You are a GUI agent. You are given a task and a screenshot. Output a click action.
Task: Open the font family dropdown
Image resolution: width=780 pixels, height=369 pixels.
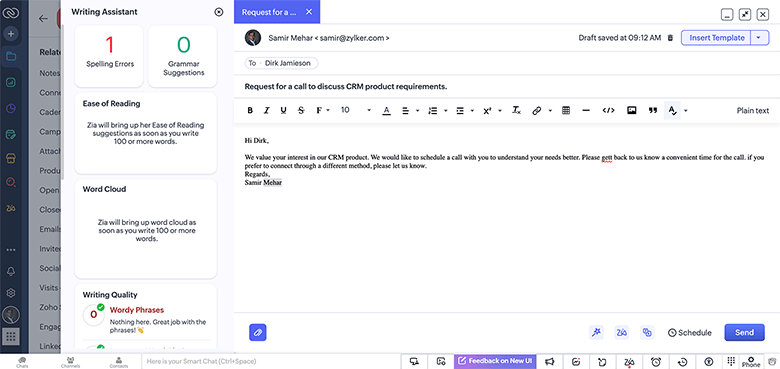[x=323, y=110]
